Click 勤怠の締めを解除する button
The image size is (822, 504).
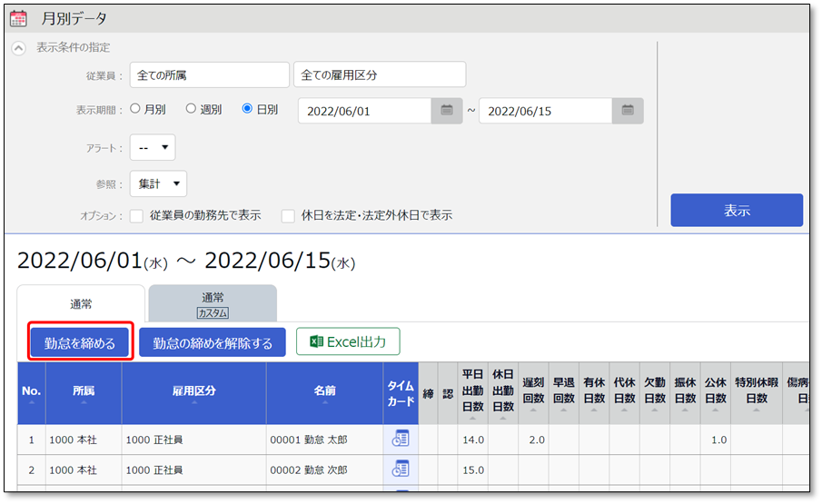coord(213,342)
